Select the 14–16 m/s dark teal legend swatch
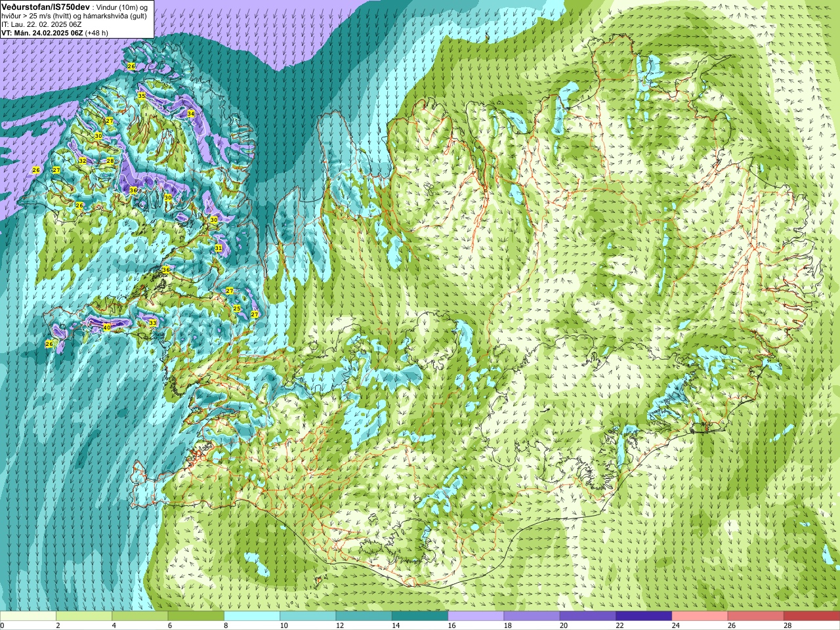Image resolution: width=840 pixels, height=630 pixels. click(420, 616)
